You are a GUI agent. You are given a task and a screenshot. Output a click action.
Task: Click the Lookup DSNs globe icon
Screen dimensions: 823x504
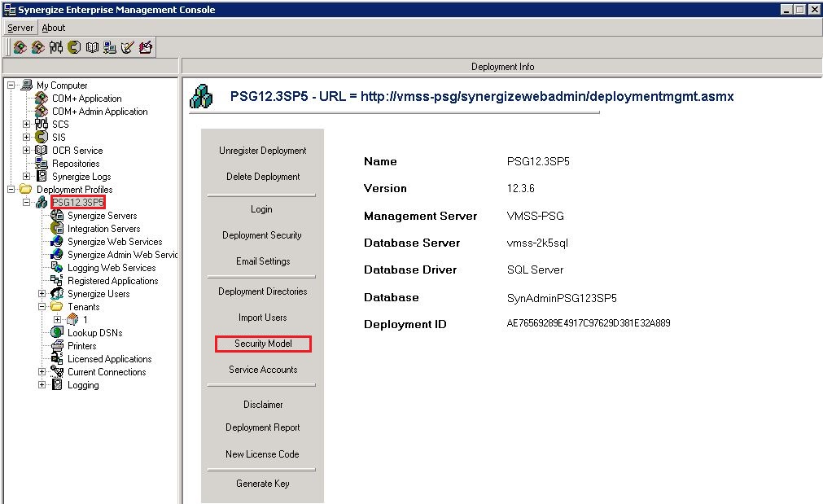pos(57,332)
